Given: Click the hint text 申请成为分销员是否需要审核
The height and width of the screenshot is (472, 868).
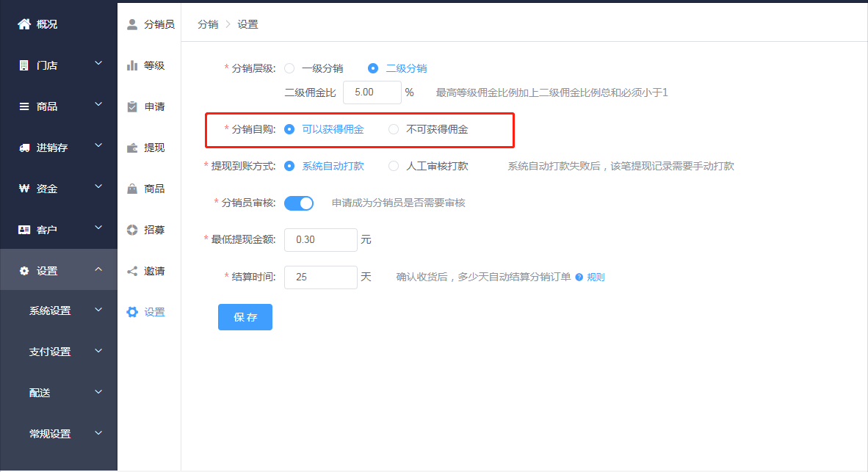Looking at the screenshot, I should click(398, 203).
